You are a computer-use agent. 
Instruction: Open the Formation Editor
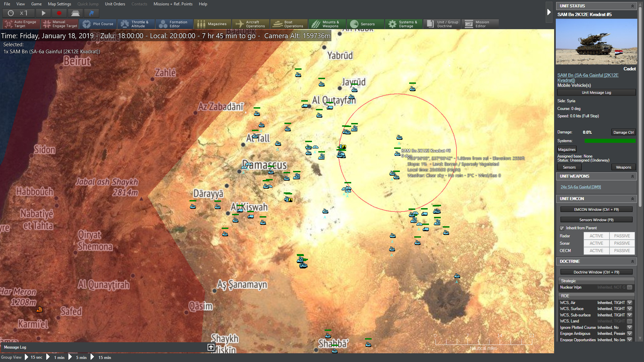click(174, 24)
